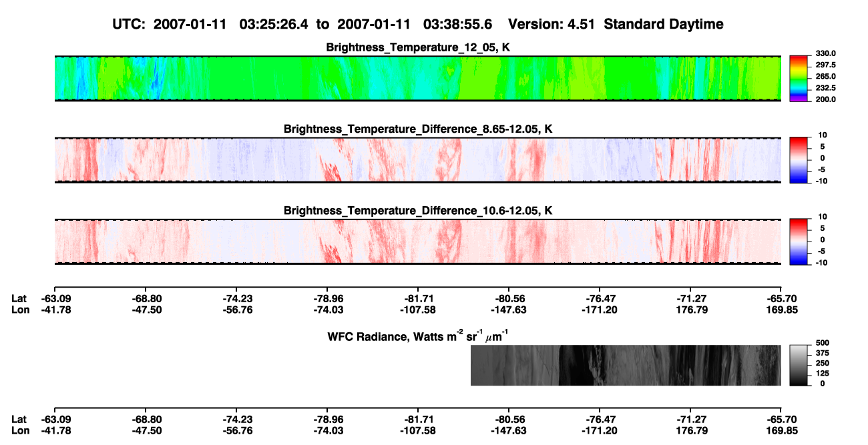Viewport: 868px width, 445px height.
Task: Click the 'UTC:' label in the header
Action: point(130,24)
